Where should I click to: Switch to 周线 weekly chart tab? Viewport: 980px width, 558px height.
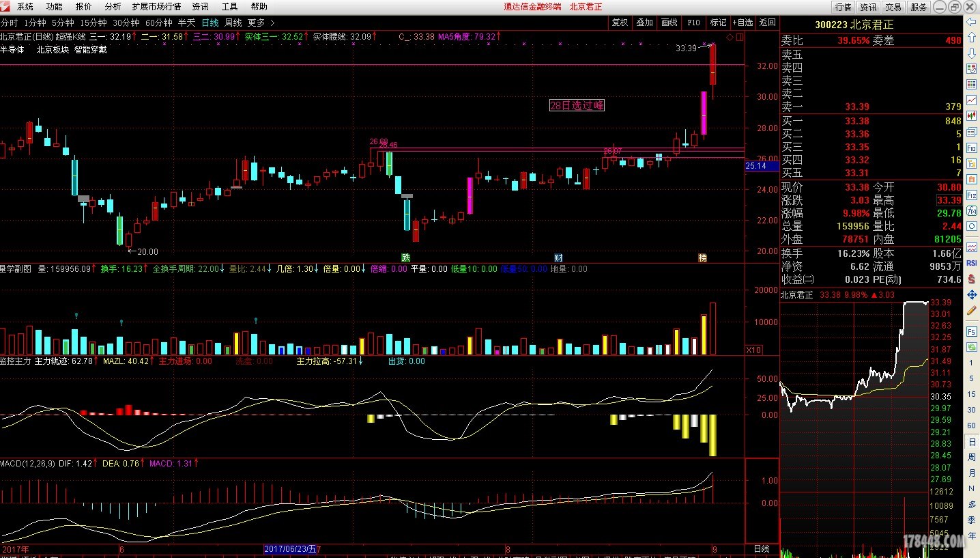tap(233, 23)
